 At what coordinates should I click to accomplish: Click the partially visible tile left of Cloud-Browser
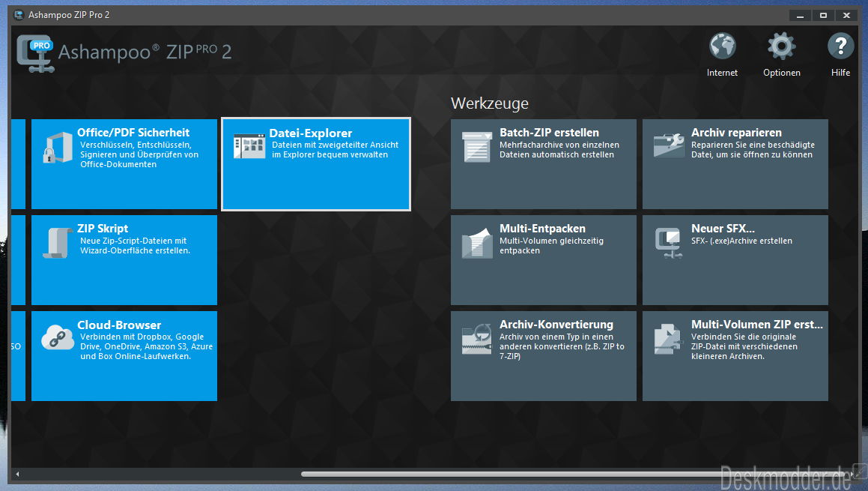(x=18, y=356)
